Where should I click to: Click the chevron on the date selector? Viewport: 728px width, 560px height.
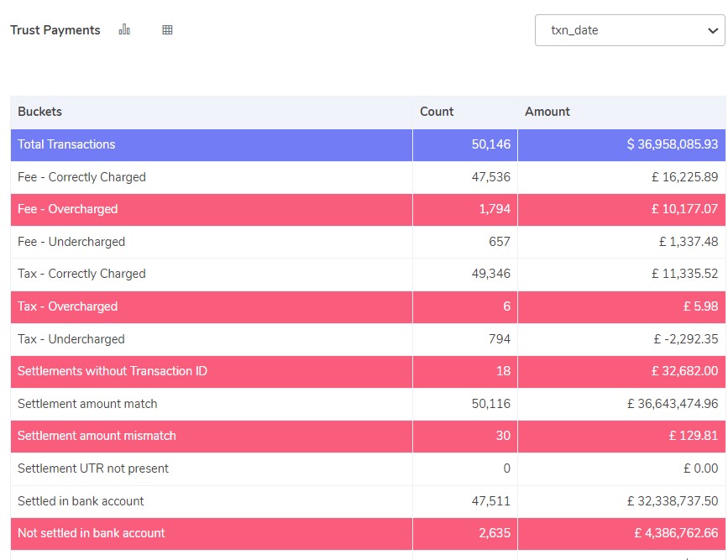[713, 29]
